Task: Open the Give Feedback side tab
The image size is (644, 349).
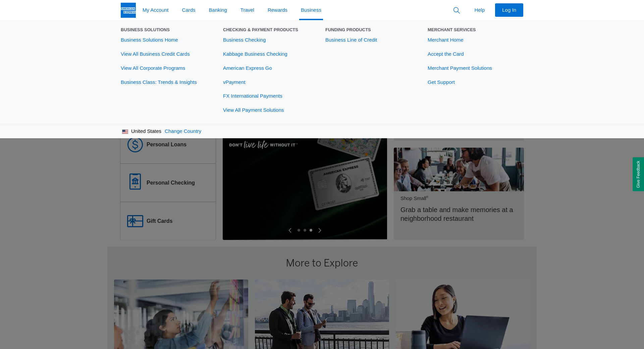Action: (x=638, y=174)
